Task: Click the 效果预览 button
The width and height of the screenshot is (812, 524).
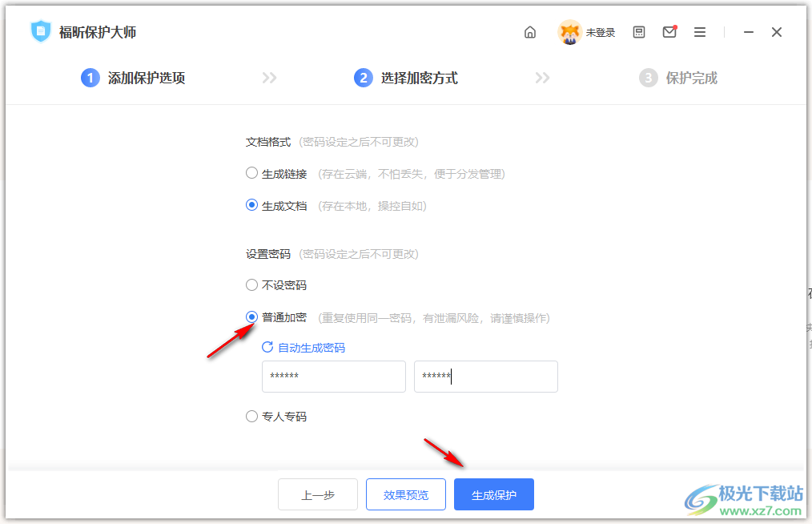Action: pos(405,494)
